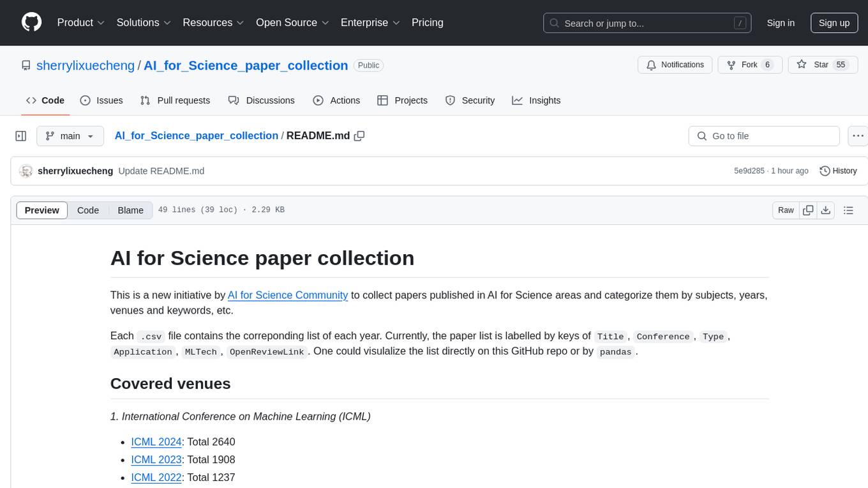Viewport: 868px width, 488px height.
Task: Open more file actions ellipsis menu
Action: tap(858, 136)
